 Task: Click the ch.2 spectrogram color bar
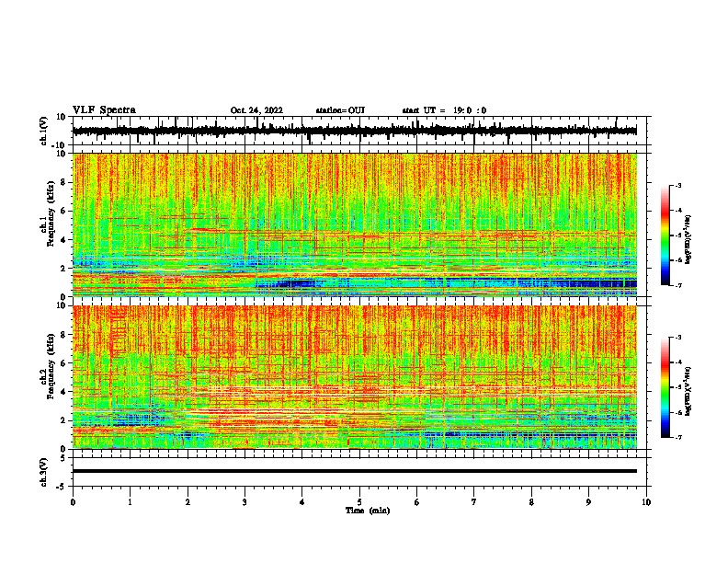665,387
